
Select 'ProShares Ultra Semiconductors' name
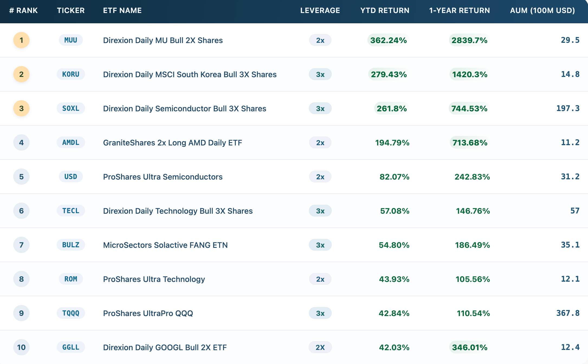163,177
